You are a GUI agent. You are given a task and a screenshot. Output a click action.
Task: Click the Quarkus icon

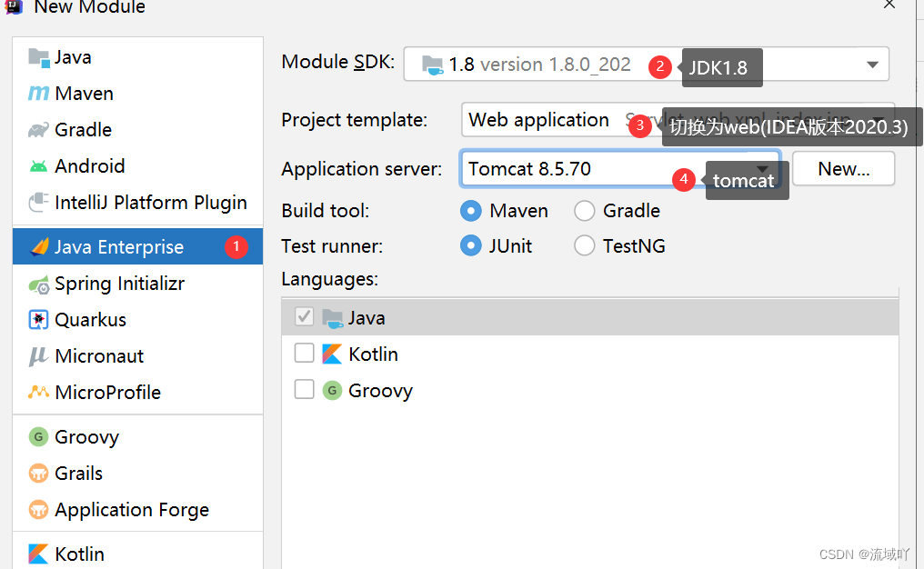pyautogui.click(x=39, y=320)
